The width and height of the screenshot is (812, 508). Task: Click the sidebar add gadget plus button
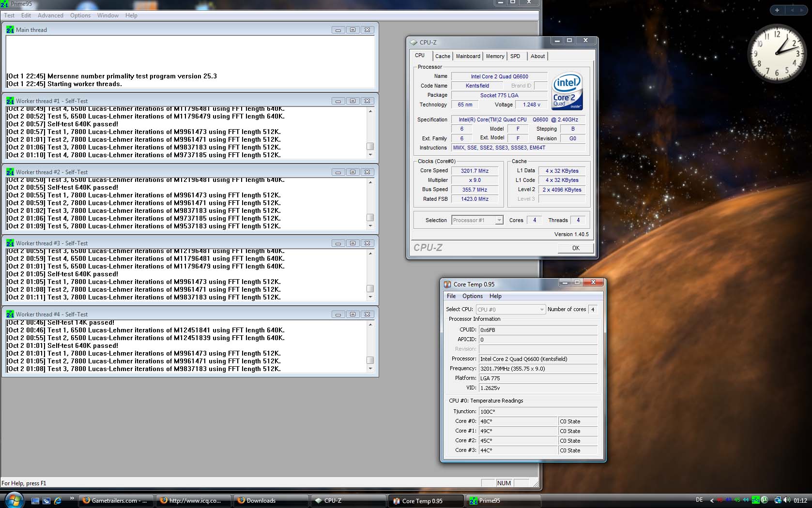point(777,10)
